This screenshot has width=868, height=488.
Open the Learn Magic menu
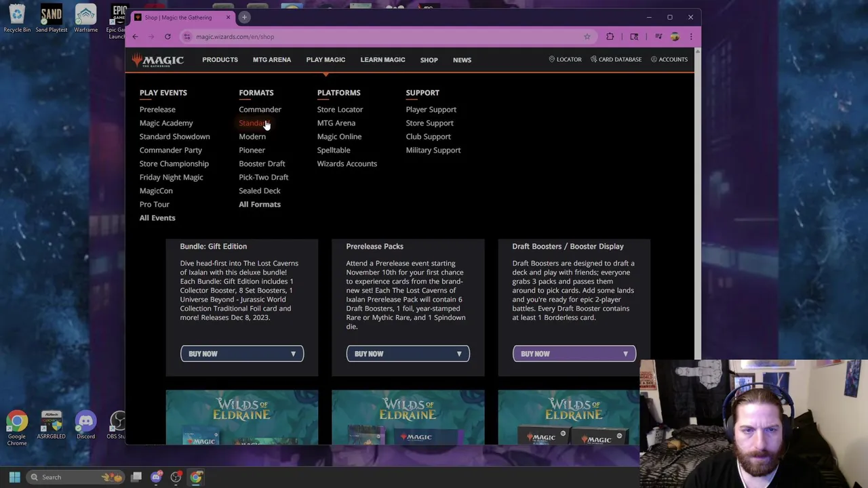pyautogui.click(x=382, y=60)
